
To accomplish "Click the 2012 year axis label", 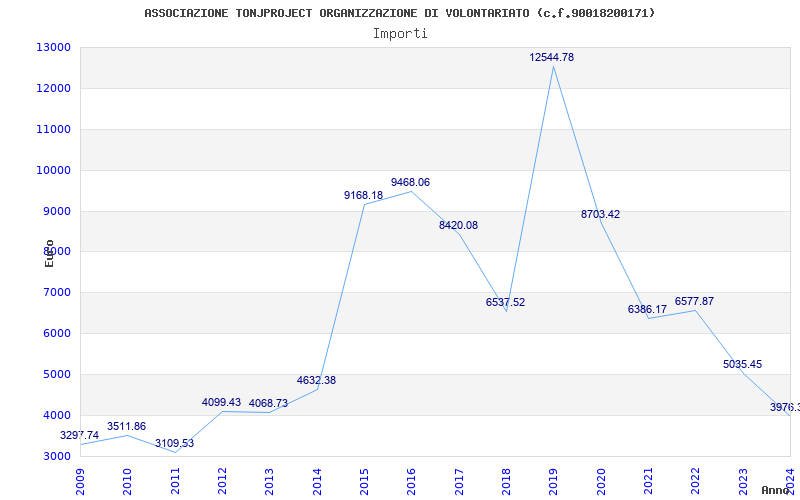I will 222,482.
